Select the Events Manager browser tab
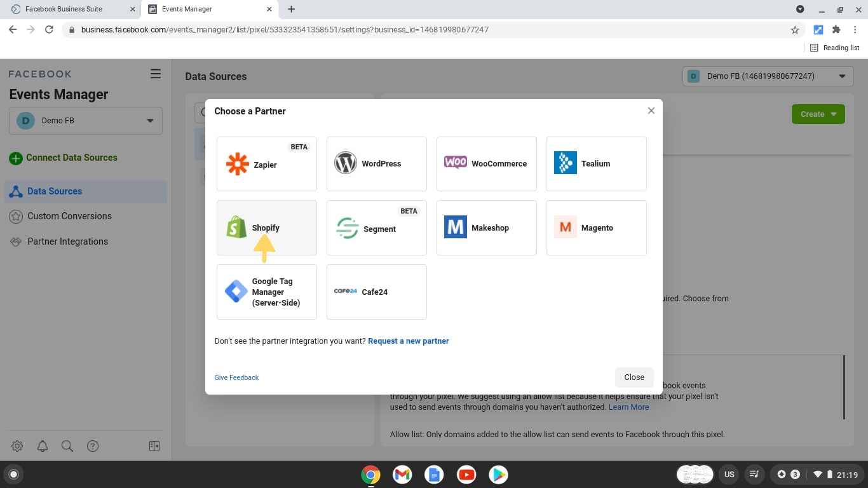 tap(210, 10)
